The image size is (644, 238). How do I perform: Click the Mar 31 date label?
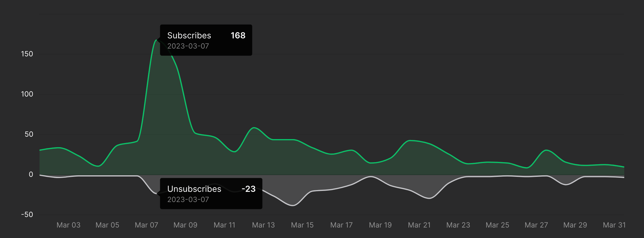(x=614, y=225)
